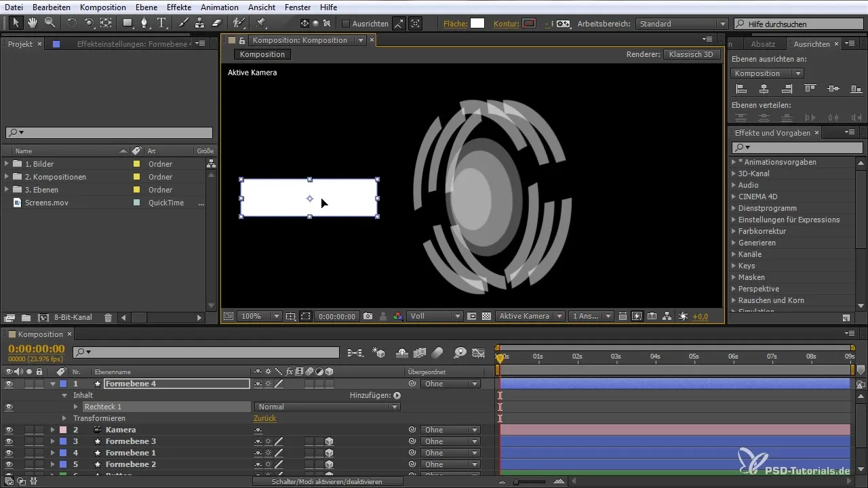Open the Arbeitsbereich Standard dropdown
The width and height of the screenshot is (868, 488).
point(683,23)
